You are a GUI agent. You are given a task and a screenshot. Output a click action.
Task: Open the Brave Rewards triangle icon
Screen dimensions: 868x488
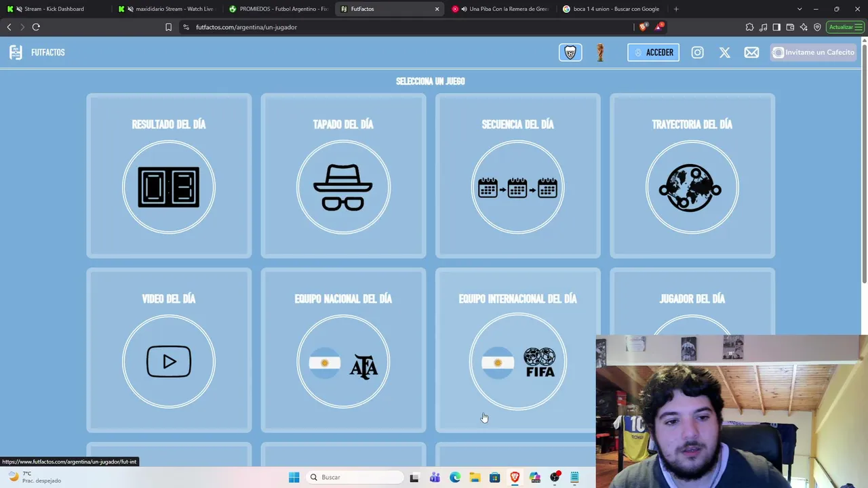pos(658,27)
